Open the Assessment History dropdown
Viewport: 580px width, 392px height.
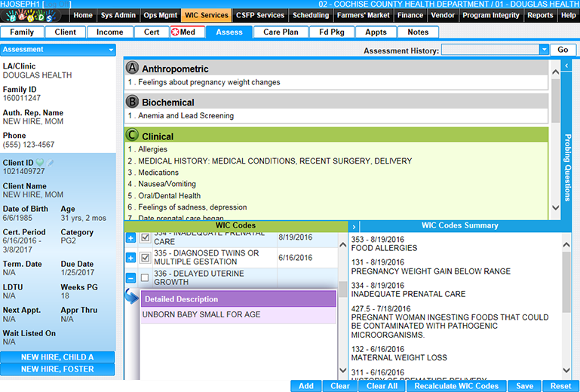[x=544, y=50]
